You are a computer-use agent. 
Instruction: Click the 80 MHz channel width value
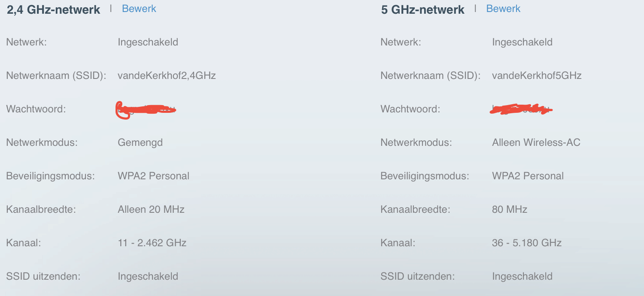click(x=510, y=209)
